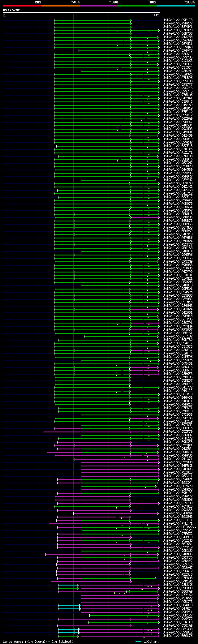Select the truncated UniRef100_UPI000.. label
This screenshot has height=644, width=198.
click(179, 527)
